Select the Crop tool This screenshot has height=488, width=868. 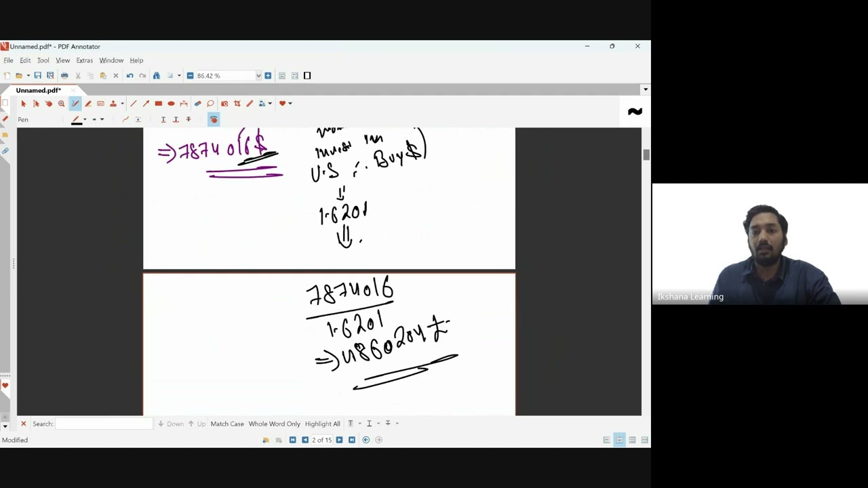pos(237,103)
